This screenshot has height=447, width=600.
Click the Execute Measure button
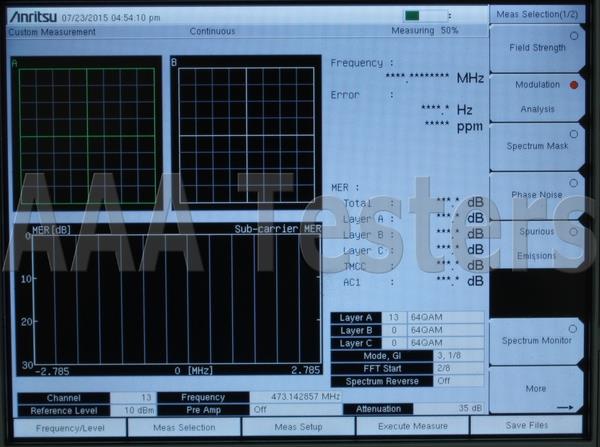412,426
